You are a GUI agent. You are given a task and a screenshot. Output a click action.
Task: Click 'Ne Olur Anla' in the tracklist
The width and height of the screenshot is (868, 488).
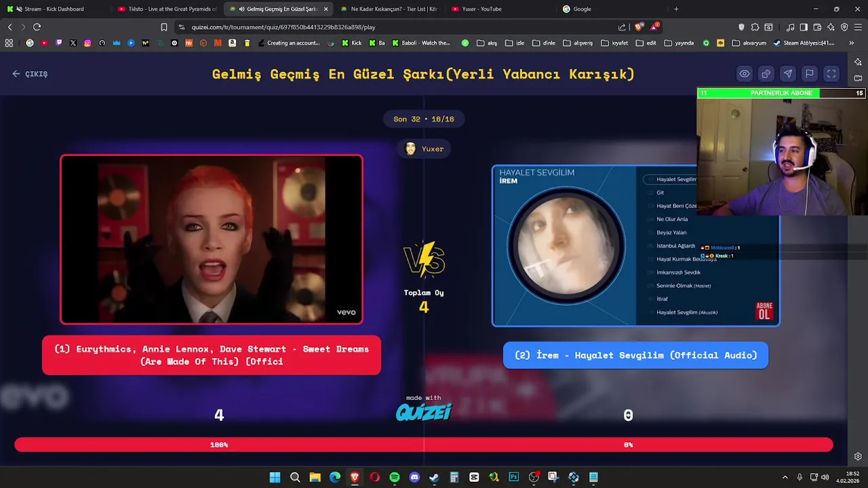coord(672,219)
